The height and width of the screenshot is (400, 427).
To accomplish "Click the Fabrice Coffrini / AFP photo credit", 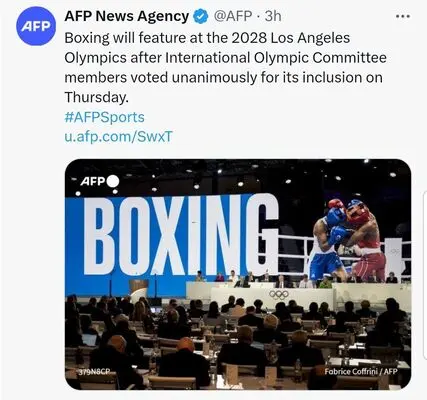I will [x=361, y=371].
